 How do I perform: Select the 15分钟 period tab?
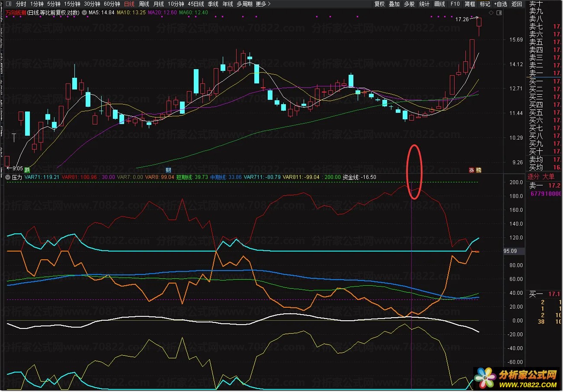point(72,4)
